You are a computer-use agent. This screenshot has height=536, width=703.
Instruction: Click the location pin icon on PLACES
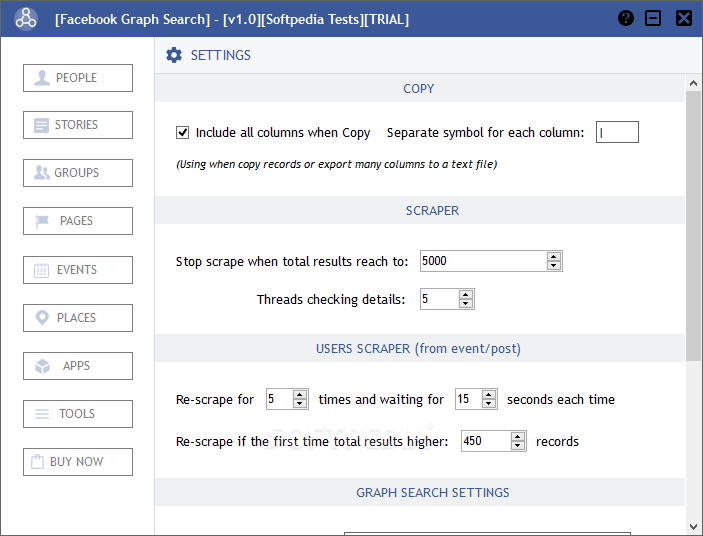click(42, 318)
